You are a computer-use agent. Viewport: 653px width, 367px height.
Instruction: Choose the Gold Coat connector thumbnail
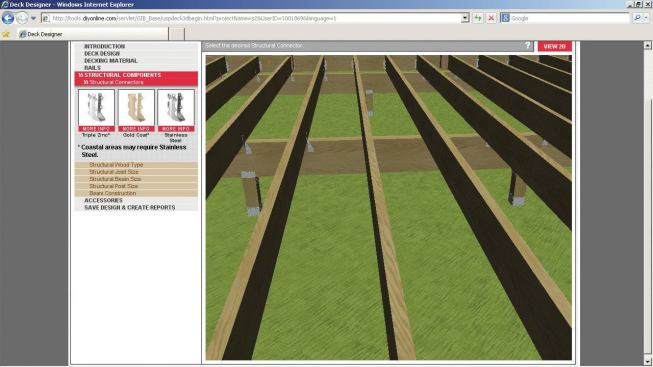tap(136, 108)
